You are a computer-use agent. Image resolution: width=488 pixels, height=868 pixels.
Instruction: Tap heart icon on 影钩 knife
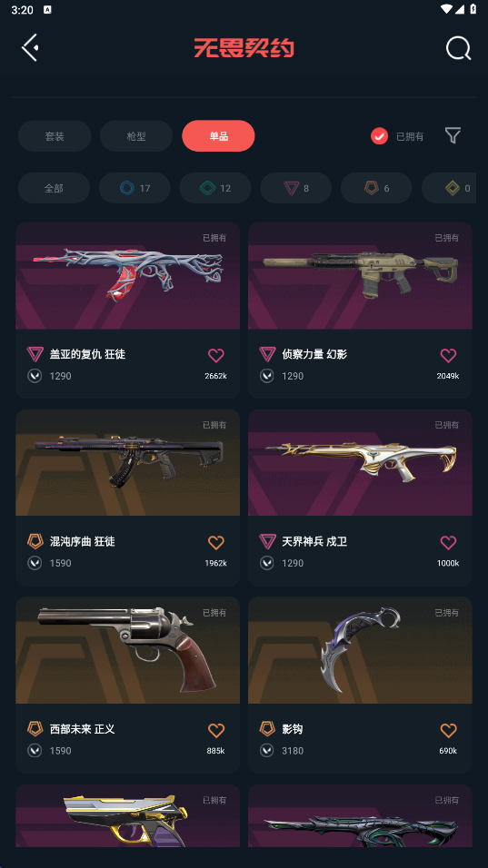pyautogui.click(x=448, y=730)
